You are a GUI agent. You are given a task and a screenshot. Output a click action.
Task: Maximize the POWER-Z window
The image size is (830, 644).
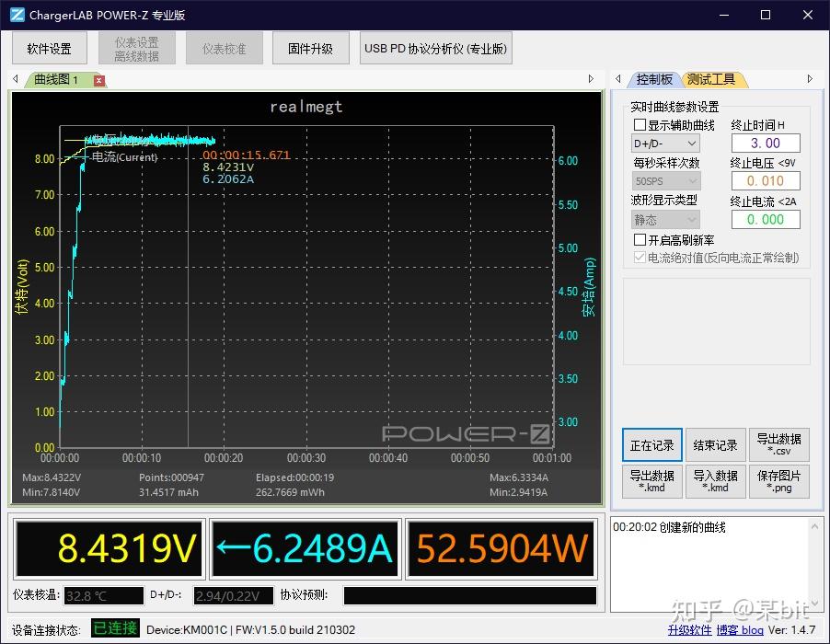coord(766,15)
